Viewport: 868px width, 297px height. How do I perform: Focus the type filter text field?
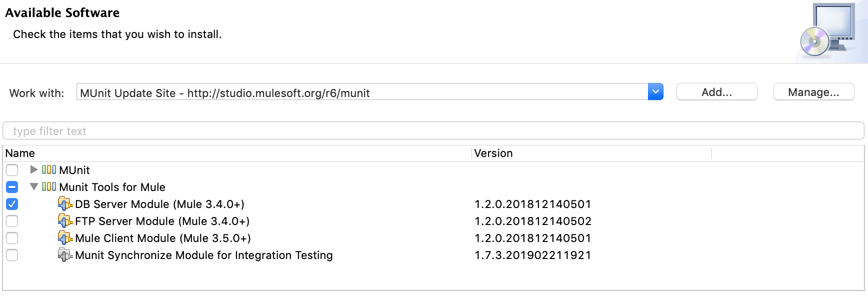[433, 131]
